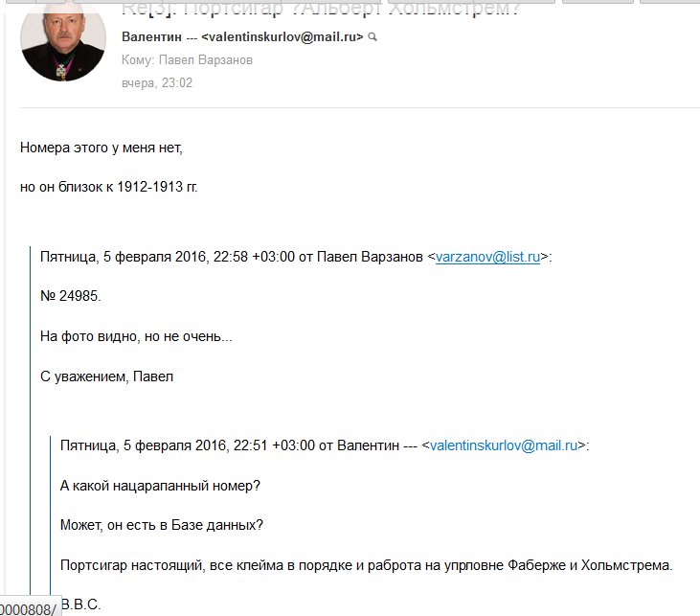
Task: Open the varzanov@list.ru email link
Action: point(487,257)
